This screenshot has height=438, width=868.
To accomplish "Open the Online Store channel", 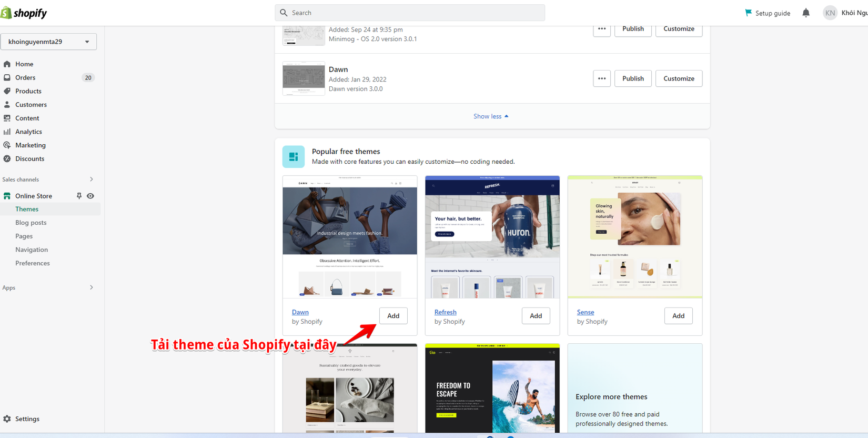I will (x=34, y=196).
